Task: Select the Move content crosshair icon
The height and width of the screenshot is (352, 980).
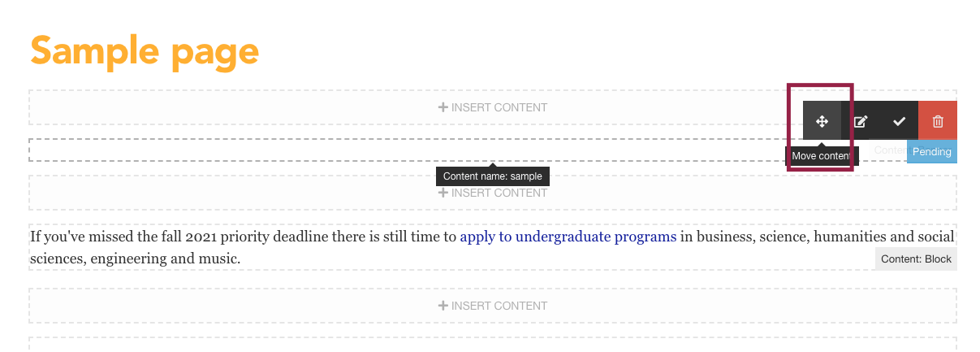Action: pos(822,121)
